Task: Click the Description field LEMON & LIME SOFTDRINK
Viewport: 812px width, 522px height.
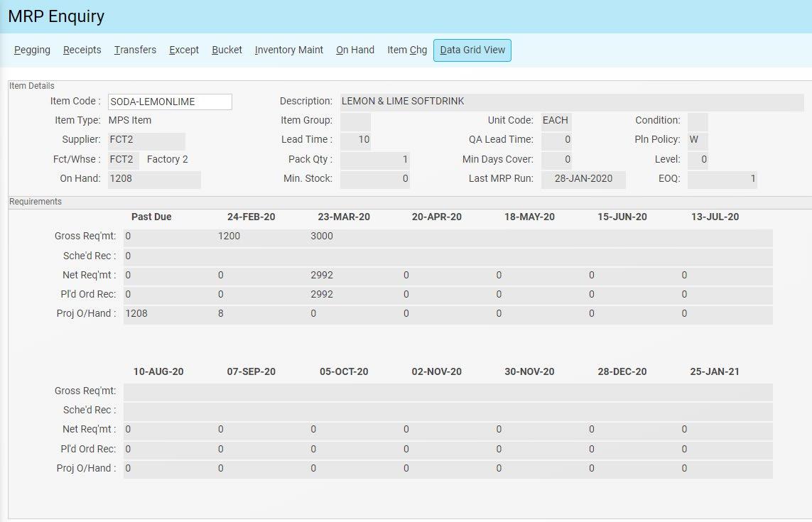Action: pyautogui.click(x=572, y=102)
